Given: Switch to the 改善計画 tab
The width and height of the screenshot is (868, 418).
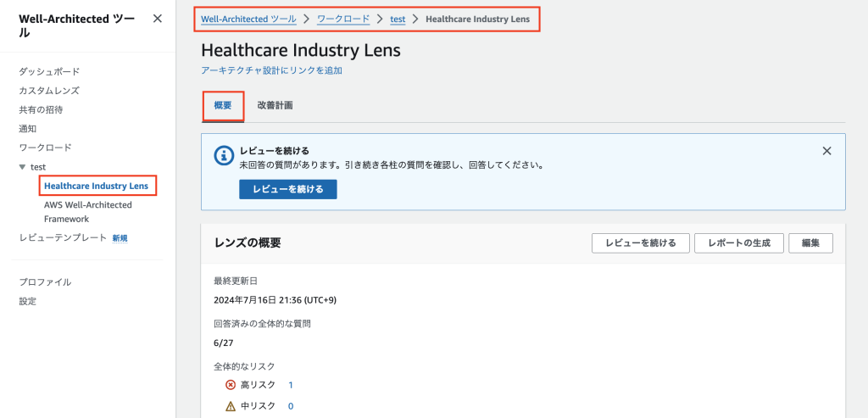Looking at the screenshot, I should 275,105.
